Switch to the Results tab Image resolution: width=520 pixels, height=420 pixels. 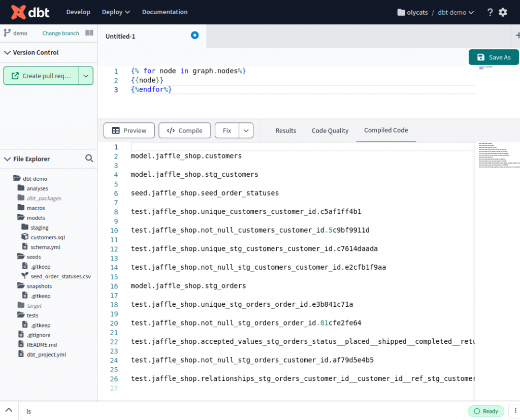pyautogui.click(x=285, y=131)
